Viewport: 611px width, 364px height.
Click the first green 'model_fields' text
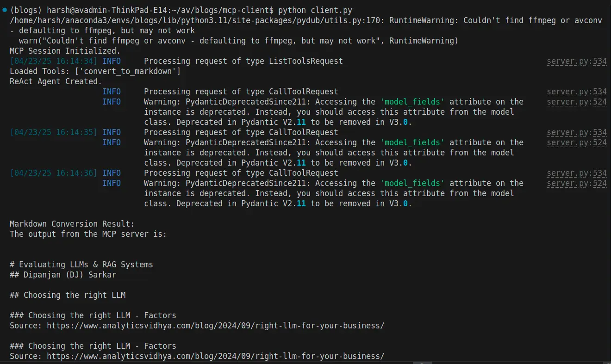[412, 102]
